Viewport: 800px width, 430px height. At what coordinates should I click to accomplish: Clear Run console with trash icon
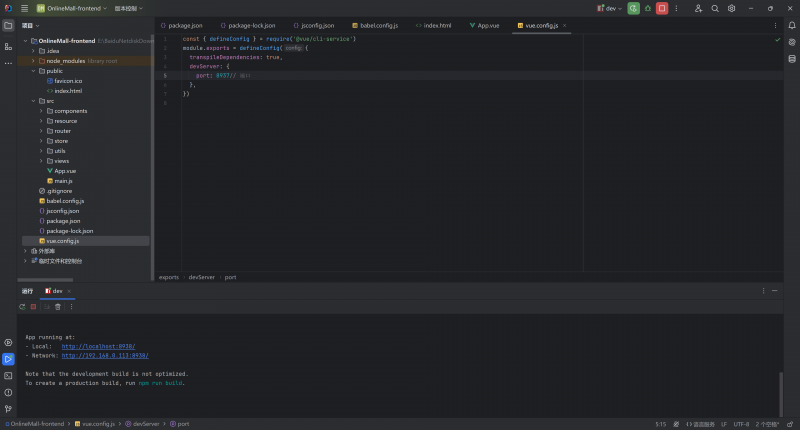58,306
